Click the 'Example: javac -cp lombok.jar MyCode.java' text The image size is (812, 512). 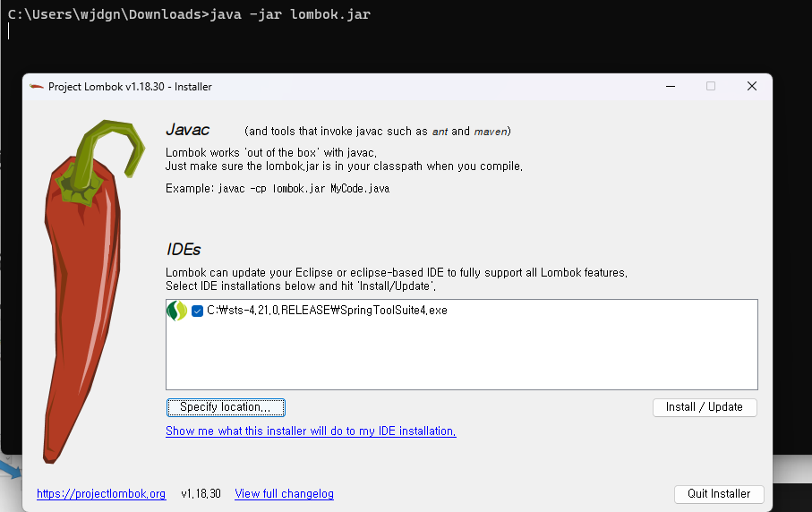click(278, 189)
